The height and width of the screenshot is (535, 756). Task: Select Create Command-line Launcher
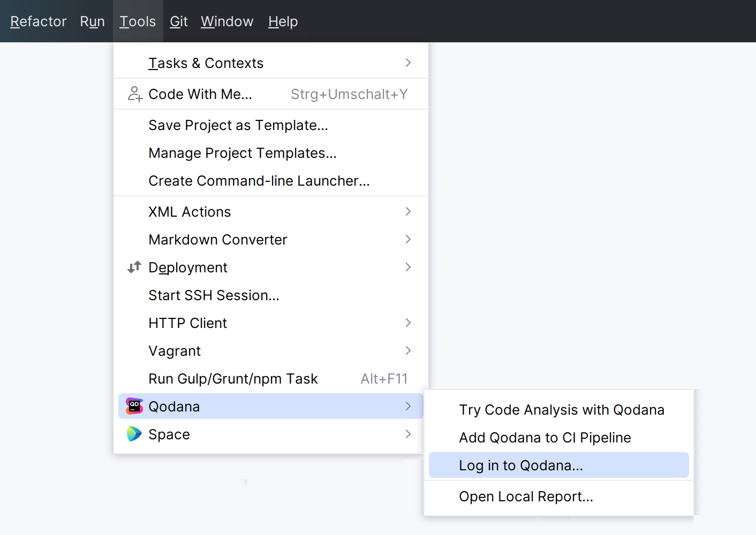tap(259, 180)
